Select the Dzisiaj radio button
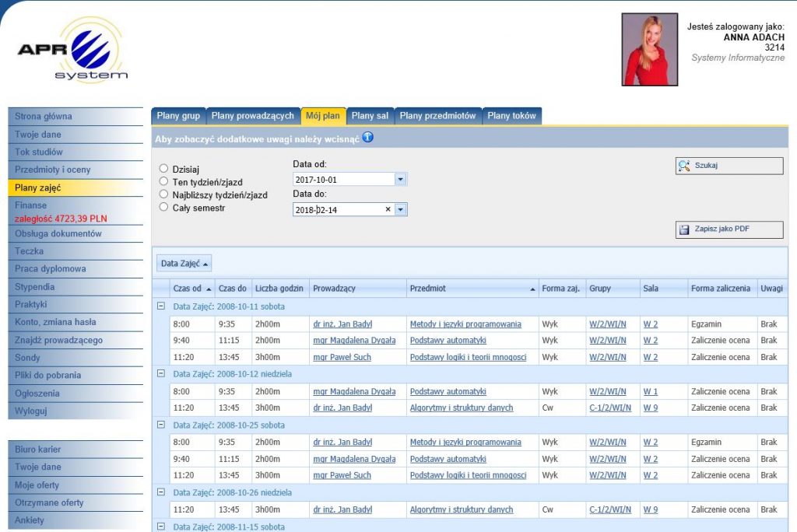 click(x=163, y=168)
